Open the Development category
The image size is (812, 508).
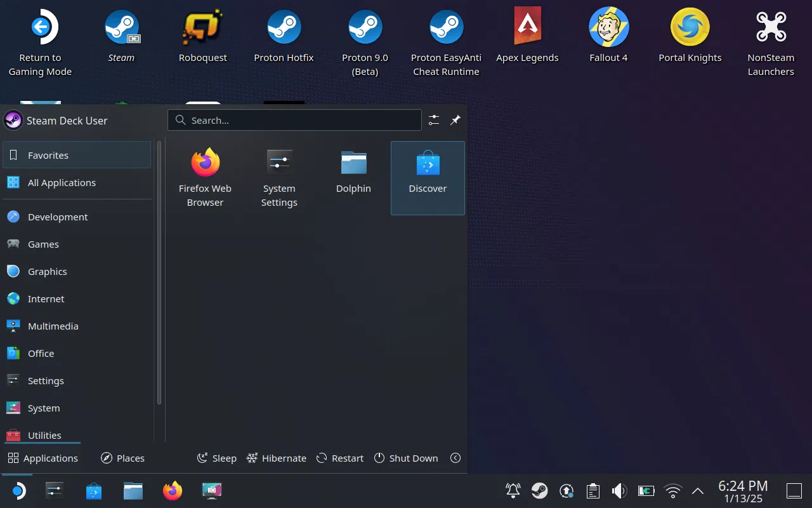(77, 217)
